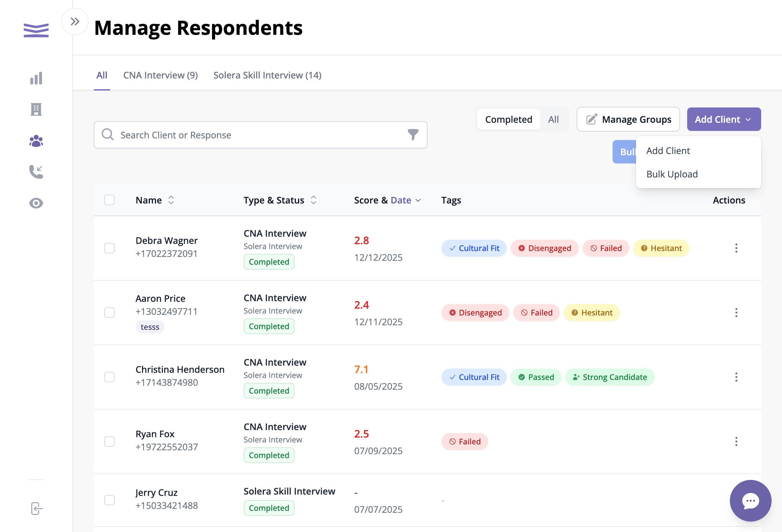Click Christina Henderson's Passed tag
Viewport: 782px width, 532px height.
tap(536, 377)
